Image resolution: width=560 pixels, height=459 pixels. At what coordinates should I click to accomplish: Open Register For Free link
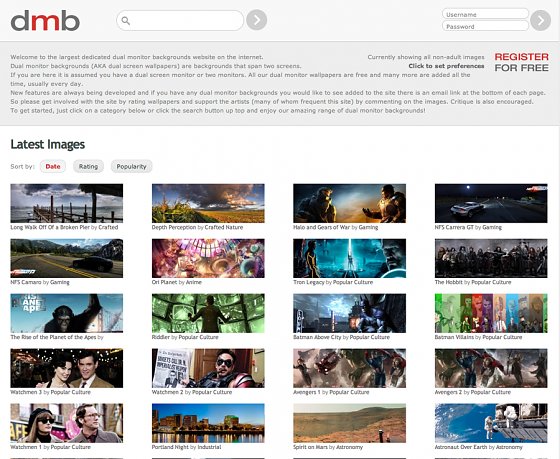pos(521,62)
